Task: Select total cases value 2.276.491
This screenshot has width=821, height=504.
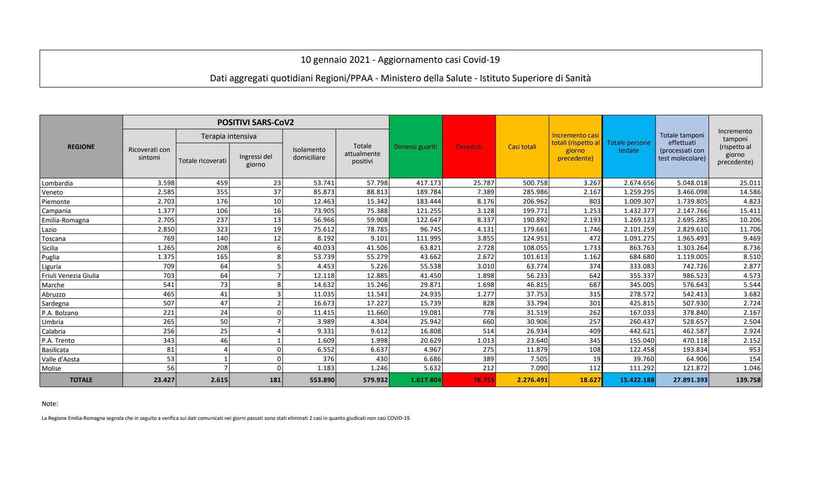Action: pyautogui.click(x=532, y=380)
